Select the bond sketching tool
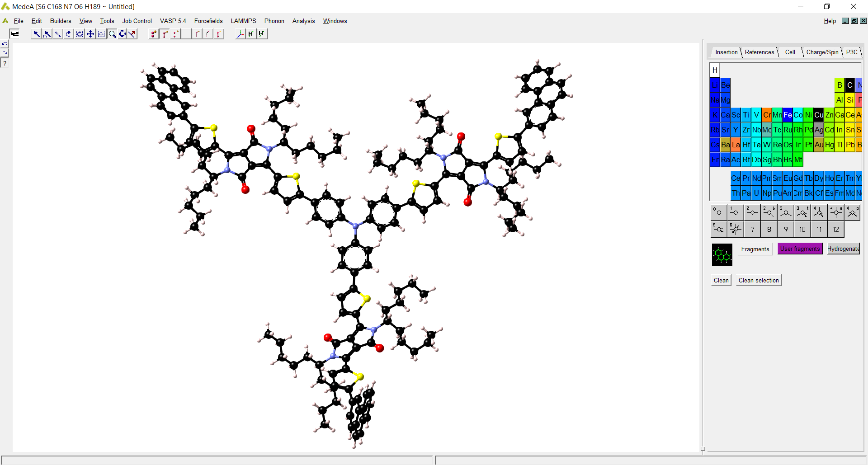Image resolution: width=868 pixels, height=465 pixels. click(x=57, y=34)
